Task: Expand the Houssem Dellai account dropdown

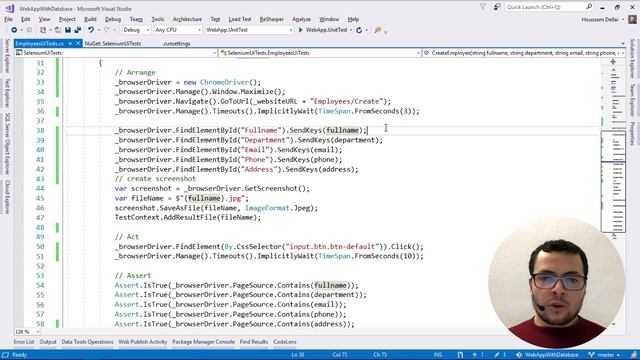Action: click(623, 20)
